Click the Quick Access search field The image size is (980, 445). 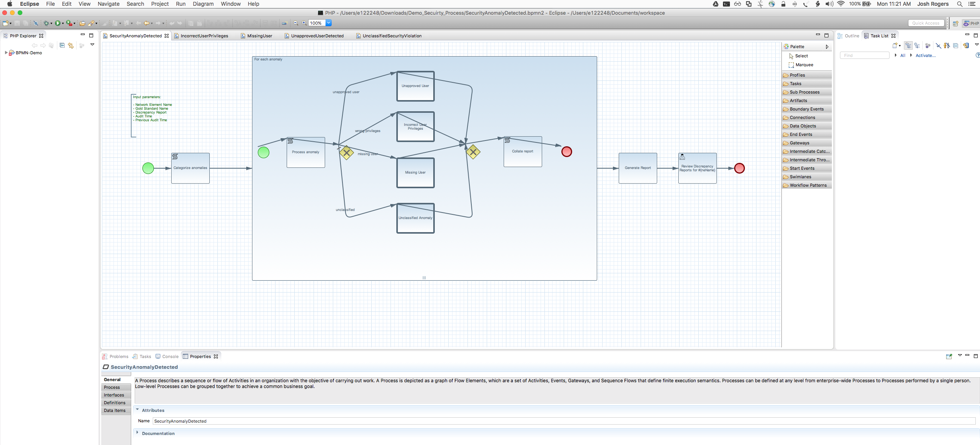point(926,23)
